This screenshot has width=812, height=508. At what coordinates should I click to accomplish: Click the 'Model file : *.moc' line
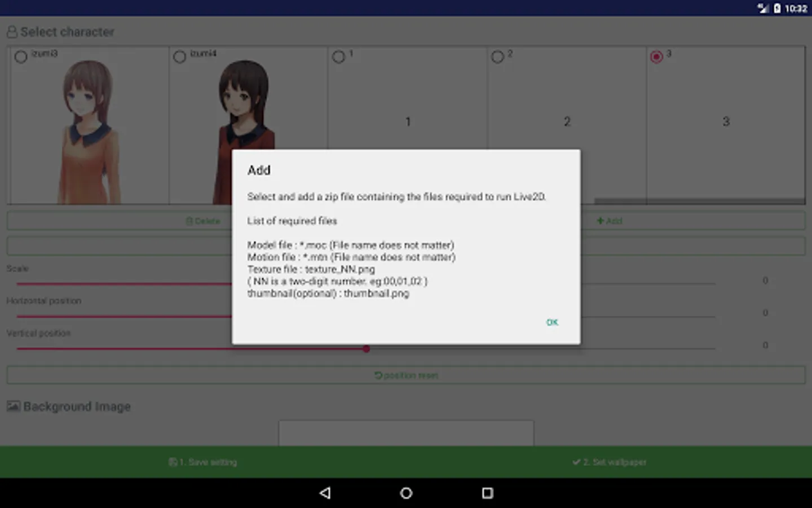[x=351, y=245]
